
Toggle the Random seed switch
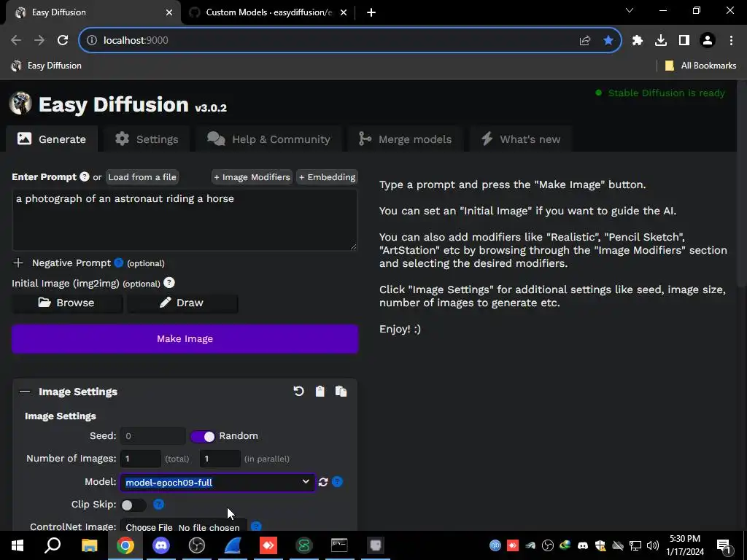[203, 436]
